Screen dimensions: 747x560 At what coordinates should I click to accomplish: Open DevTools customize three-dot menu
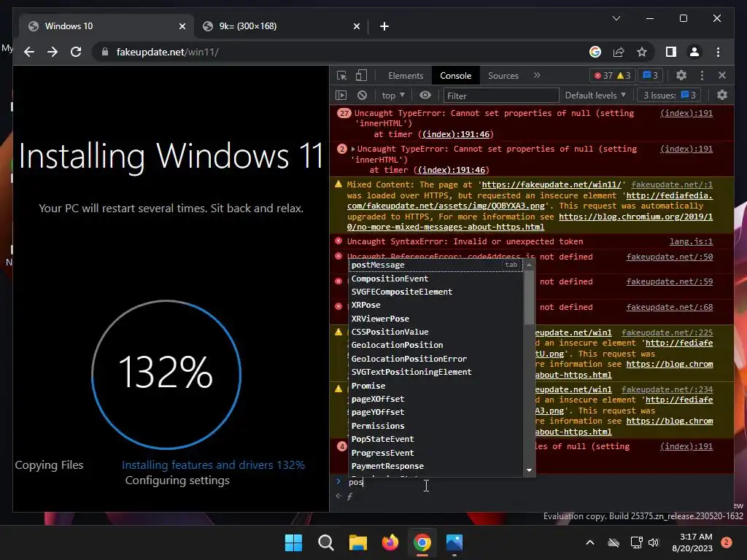(x=702, y=75)
